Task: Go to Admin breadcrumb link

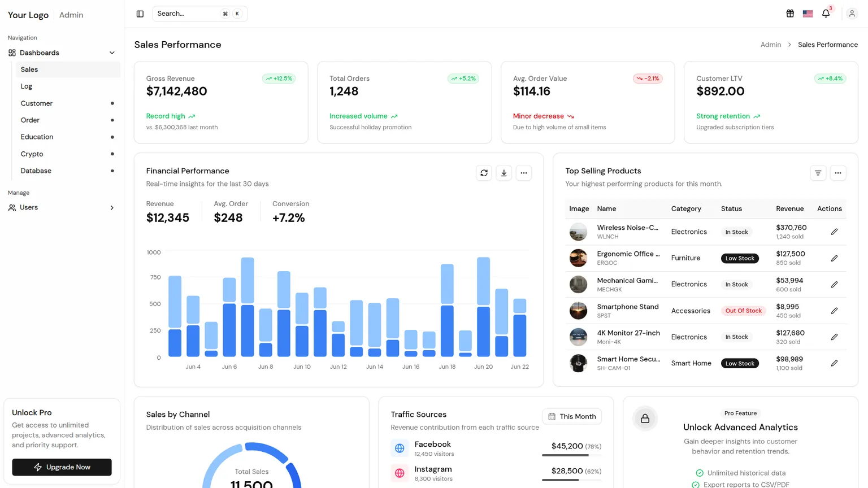Action: [770, 45]
